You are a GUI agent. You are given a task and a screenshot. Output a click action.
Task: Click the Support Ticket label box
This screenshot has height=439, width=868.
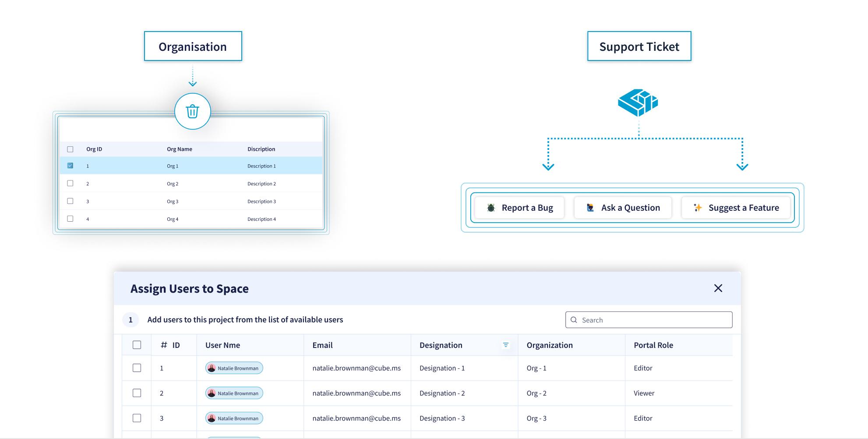639,46
